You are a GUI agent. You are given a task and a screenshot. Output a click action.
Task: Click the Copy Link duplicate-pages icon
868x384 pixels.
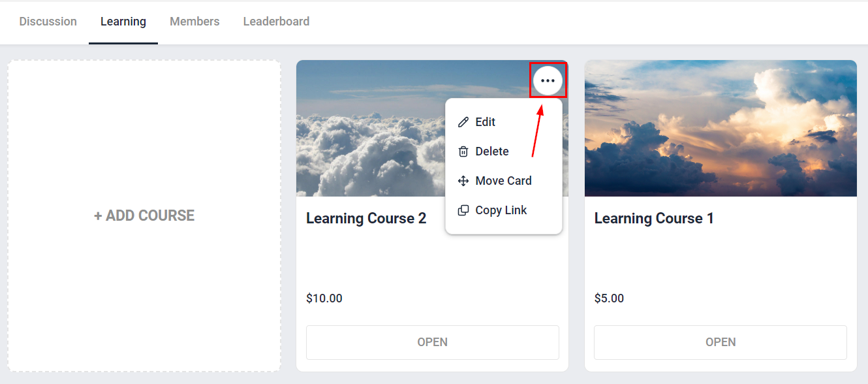463,210
